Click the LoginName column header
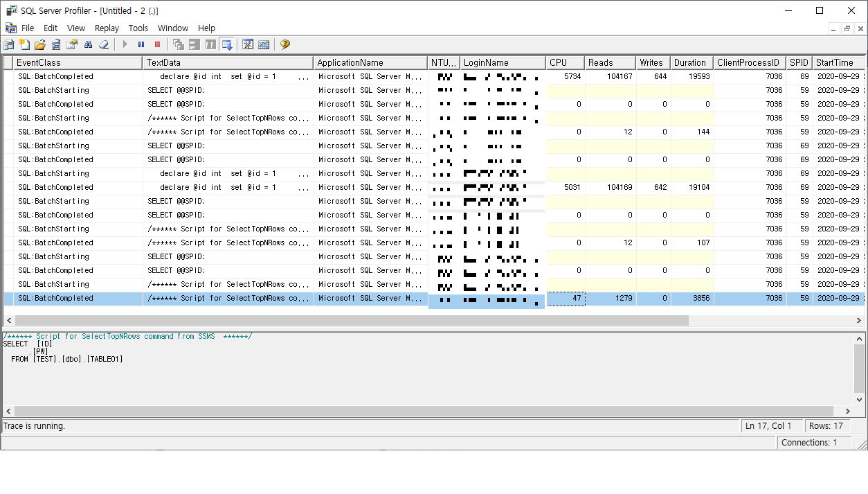Image resolution: width=868 pixels, height=494 pixels. (x=503, y=62)
